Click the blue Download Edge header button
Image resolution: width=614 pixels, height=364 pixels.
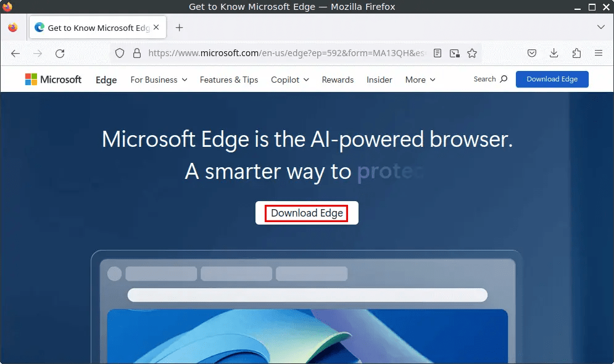(x=552, y=79)
